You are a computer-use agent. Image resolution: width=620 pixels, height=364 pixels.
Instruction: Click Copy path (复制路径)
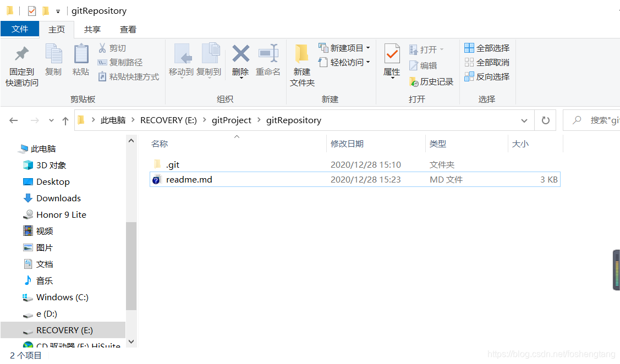click(x=120, y=63)
